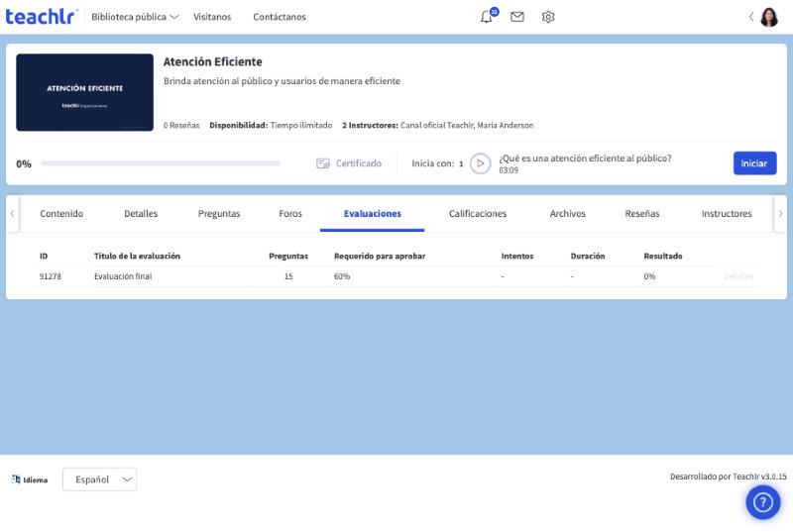The image size is (793, 532).
Task: Open the user profile avatar
Action: (769, 17)
